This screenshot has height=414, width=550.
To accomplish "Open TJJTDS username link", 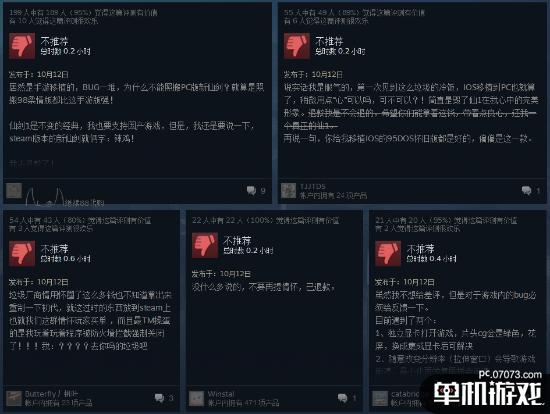I will click(x=313, y=187).
